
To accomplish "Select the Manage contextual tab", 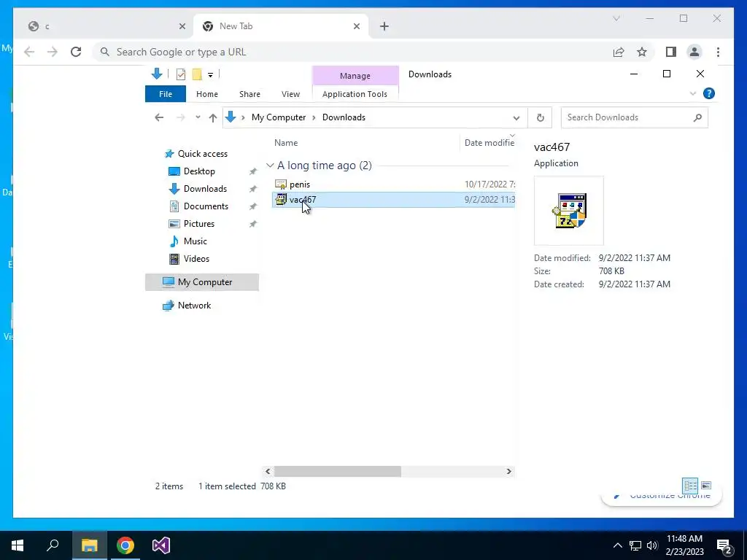I will pyautogui.click(x=355, y=76).
